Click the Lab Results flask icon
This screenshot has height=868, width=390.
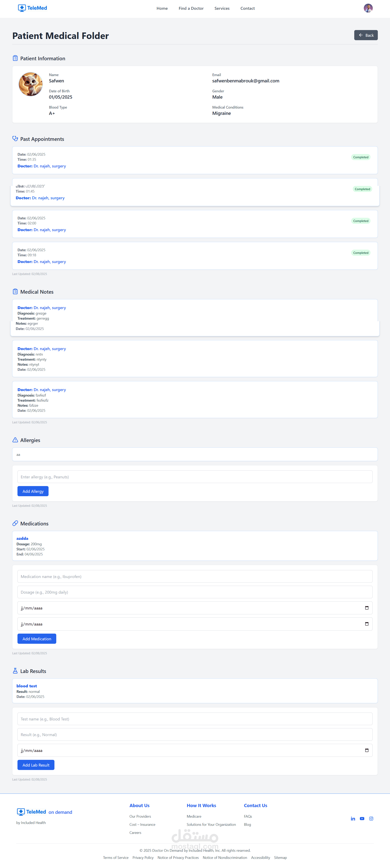15,671
